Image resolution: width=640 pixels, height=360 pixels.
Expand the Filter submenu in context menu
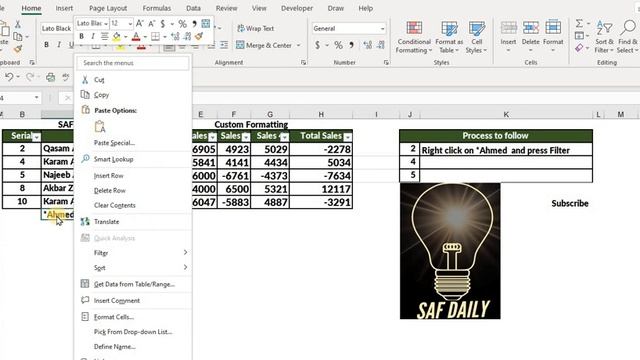[133, 253]
